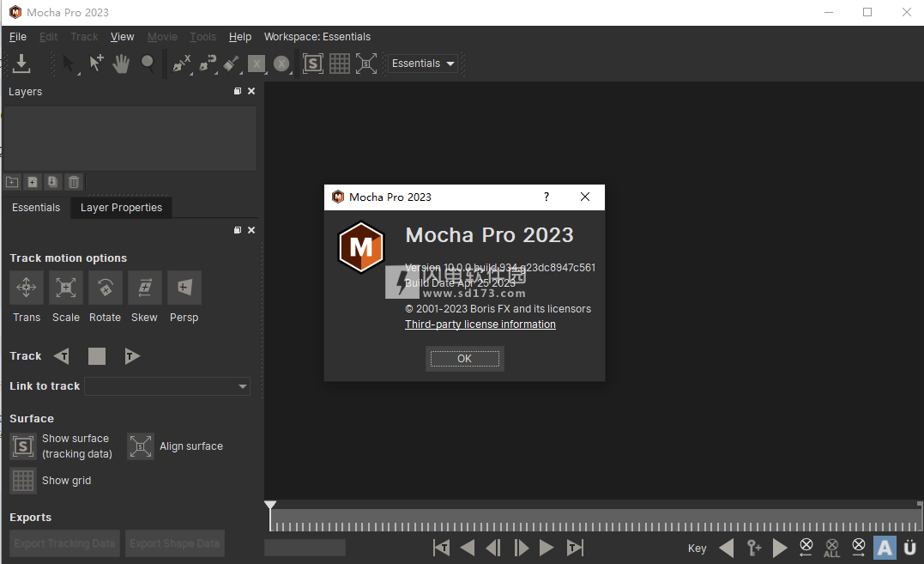The width and height of the screenshot is (924, 564).
Task: Click the Align surface button in Surface section
Action: click(x=141, y=446)
